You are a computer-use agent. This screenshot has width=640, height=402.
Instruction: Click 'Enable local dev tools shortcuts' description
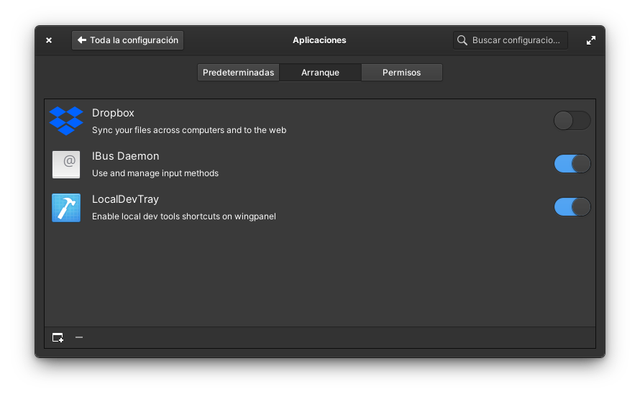point(184,217)
